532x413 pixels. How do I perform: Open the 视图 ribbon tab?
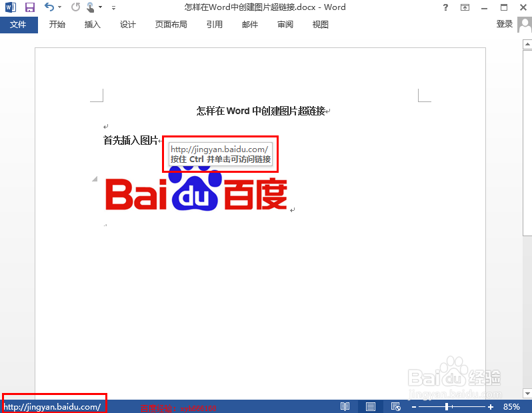point(320,25)
